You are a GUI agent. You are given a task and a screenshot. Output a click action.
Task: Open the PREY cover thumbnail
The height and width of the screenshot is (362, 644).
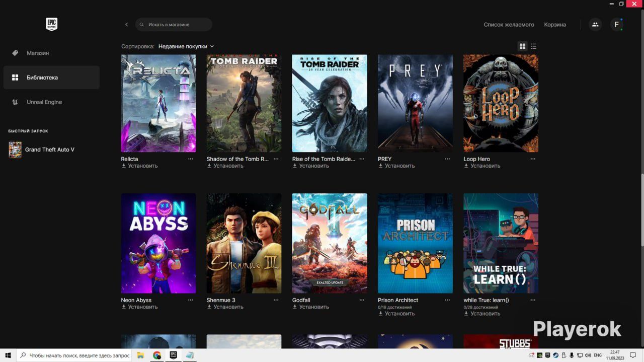pos(415,103)
